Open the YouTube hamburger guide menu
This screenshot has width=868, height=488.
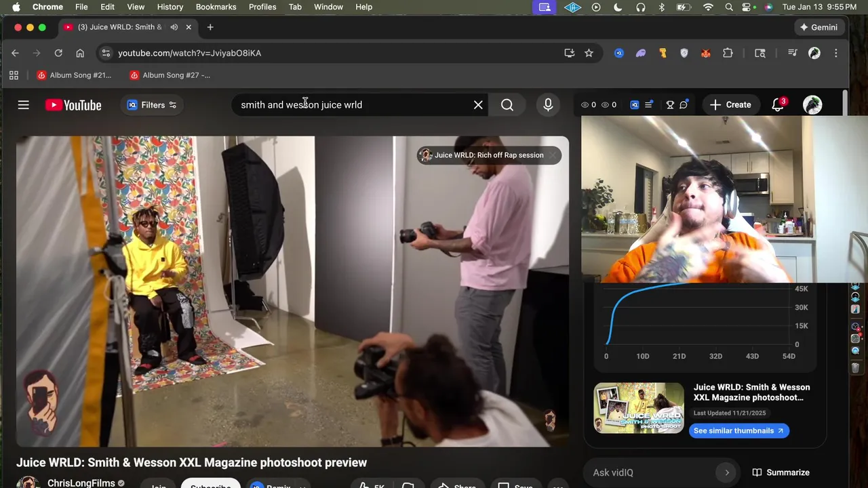click(24, 105)
